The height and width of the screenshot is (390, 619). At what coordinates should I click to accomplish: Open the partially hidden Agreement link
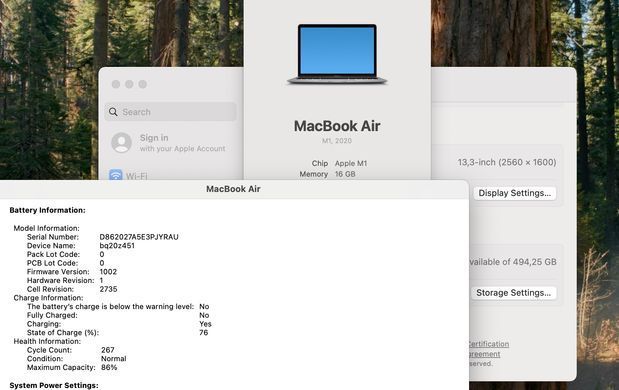(x=484, y=354)
